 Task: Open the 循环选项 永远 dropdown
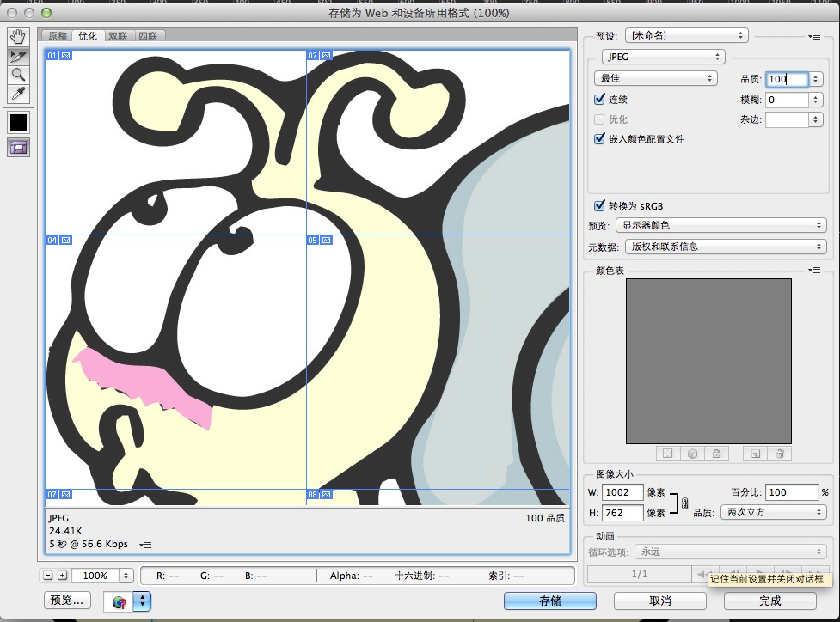[731, 552]
